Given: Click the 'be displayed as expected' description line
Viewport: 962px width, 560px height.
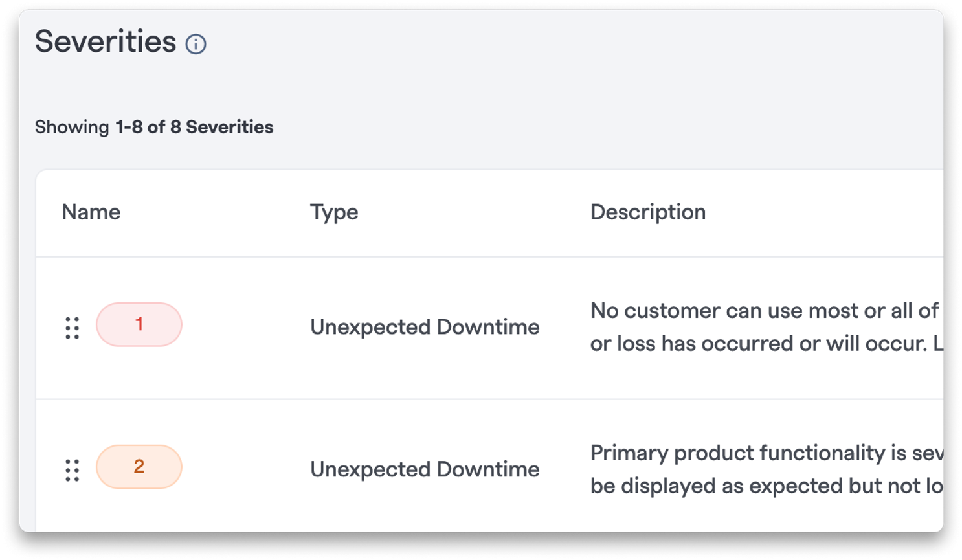Looking at the screenshot, I should point(766,486).
